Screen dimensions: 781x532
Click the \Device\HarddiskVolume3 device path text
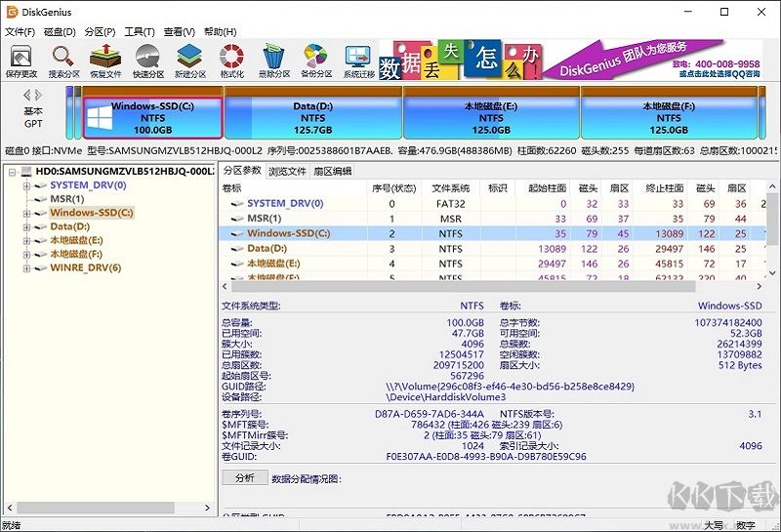coord(446,397)
